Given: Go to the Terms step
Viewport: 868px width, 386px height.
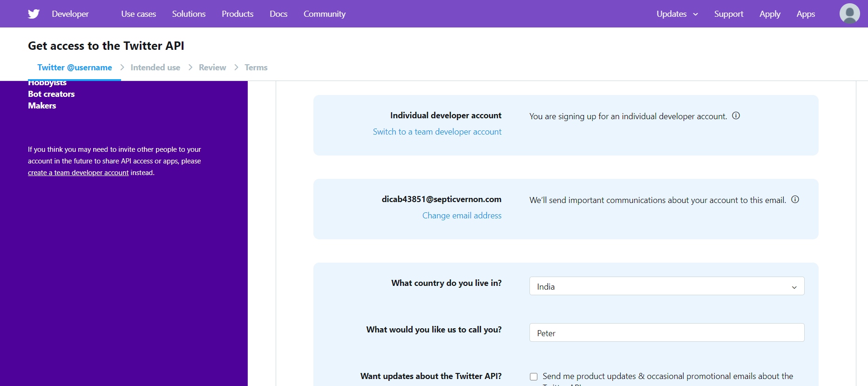Looking at the screenshot, I should [256, 68].
